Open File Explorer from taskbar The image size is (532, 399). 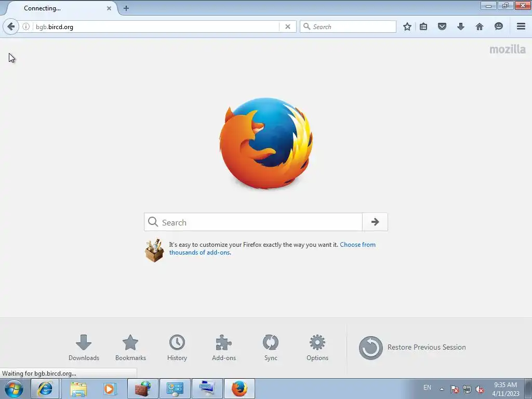(x=78, y=389)
